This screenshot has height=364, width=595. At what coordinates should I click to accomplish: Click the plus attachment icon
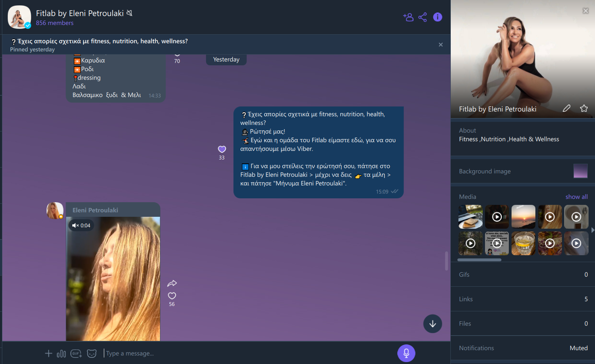(48, 354)
